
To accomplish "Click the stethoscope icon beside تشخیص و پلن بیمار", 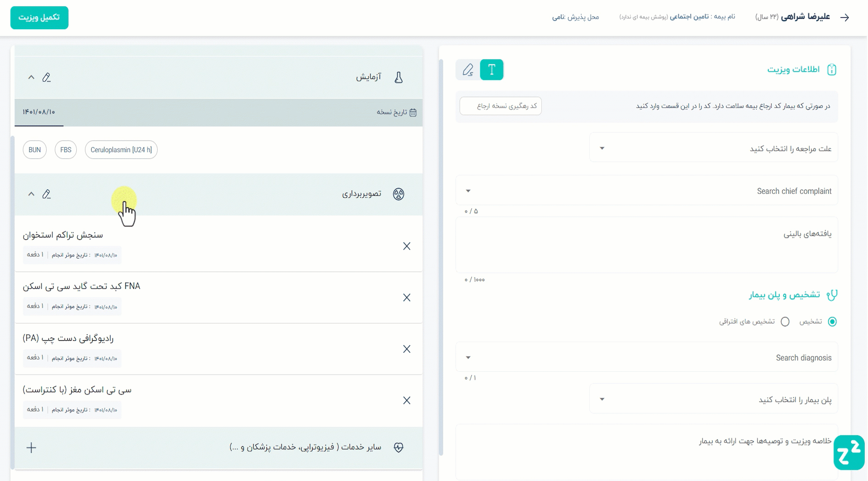I will point(832,295).
